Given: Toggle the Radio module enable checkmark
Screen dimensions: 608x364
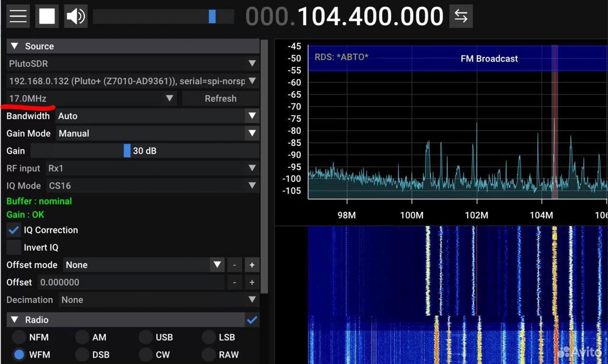Looking at the screenshot, I should (x=252, y=320).
